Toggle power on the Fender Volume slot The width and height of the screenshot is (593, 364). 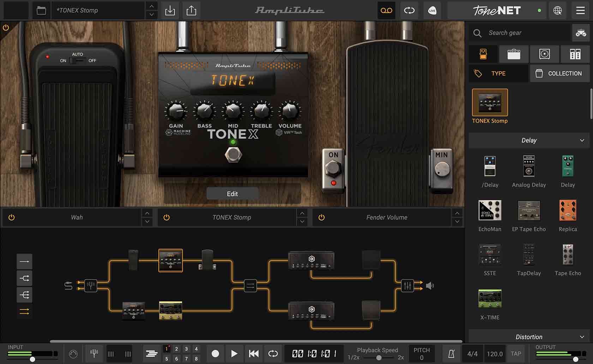point(322,217)
